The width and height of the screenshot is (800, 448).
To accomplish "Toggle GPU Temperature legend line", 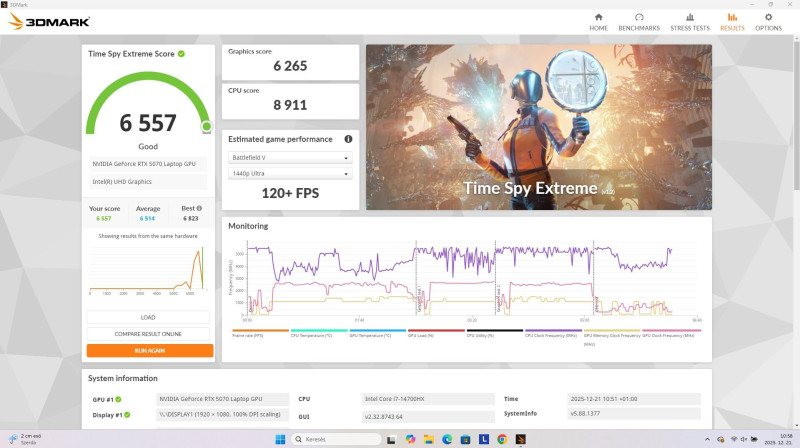I will click(378, 333).
